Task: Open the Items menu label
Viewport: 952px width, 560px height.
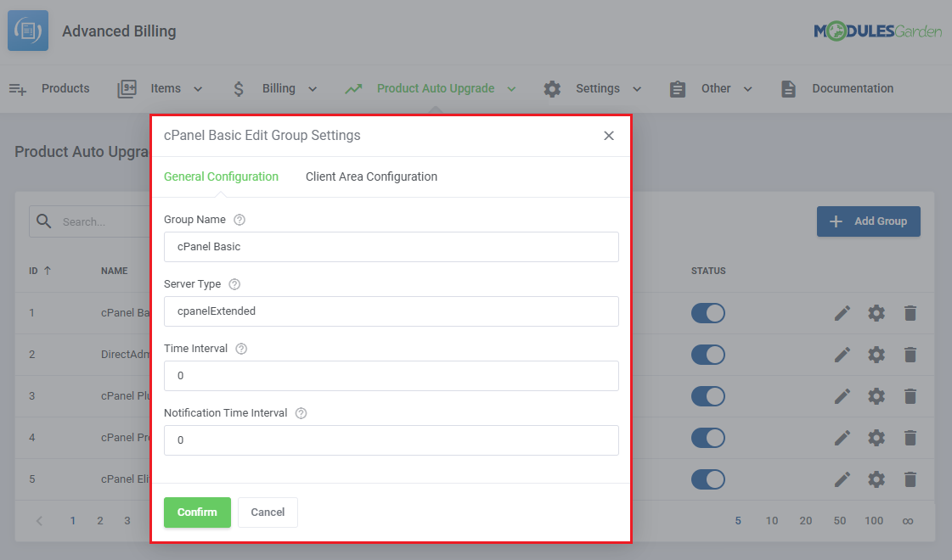Action: coord(166,88)
